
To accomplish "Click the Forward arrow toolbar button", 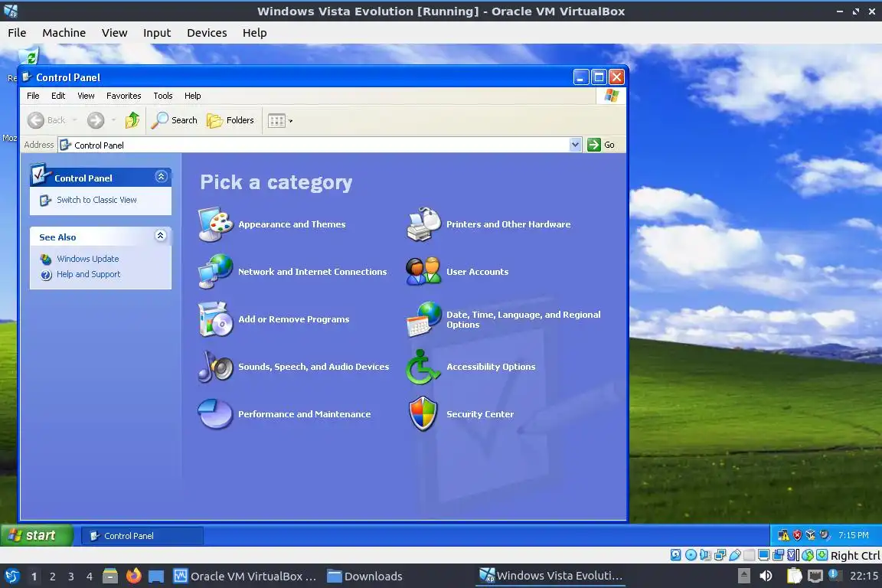I will [96, 120].
